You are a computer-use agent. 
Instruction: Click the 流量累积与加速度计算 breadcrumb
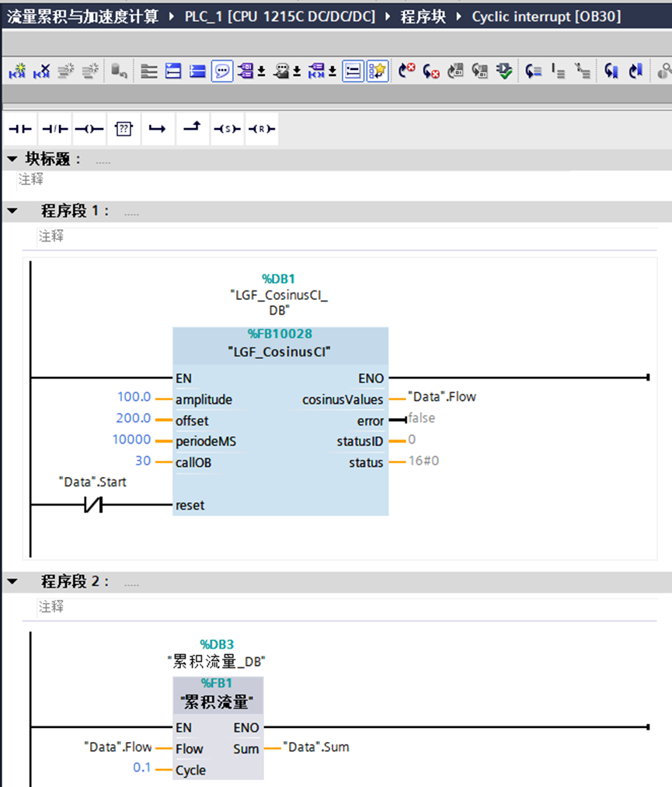83,16
